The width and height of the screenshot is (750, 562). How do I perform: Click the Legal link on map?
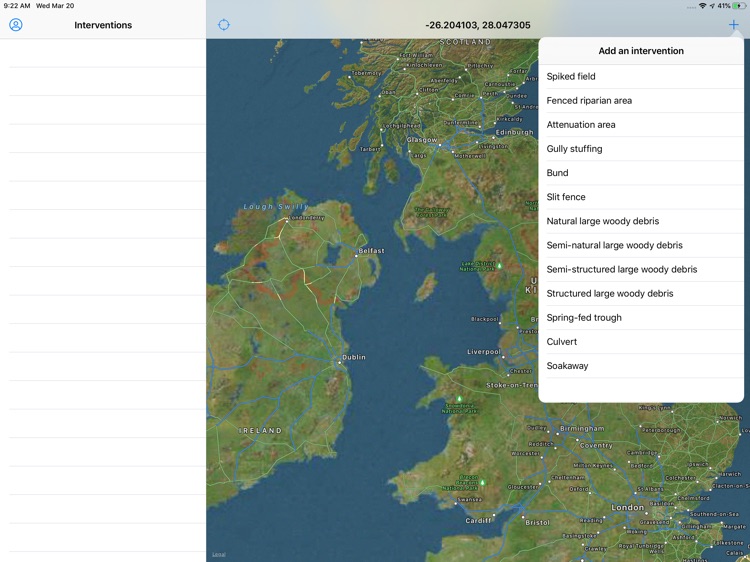pyautogui.click(x=218, y=554)
